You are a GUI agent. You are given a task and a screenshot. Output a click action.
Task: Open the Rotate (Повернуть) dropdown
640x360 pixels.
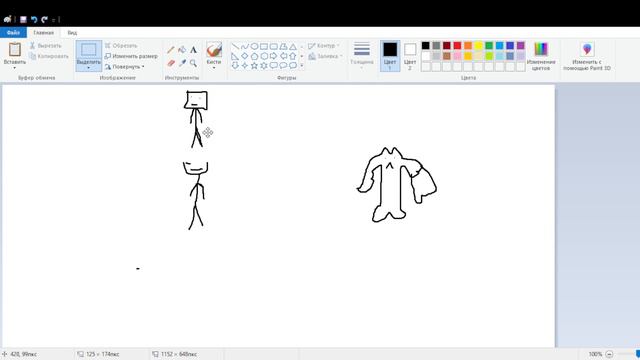pos(124,67)
